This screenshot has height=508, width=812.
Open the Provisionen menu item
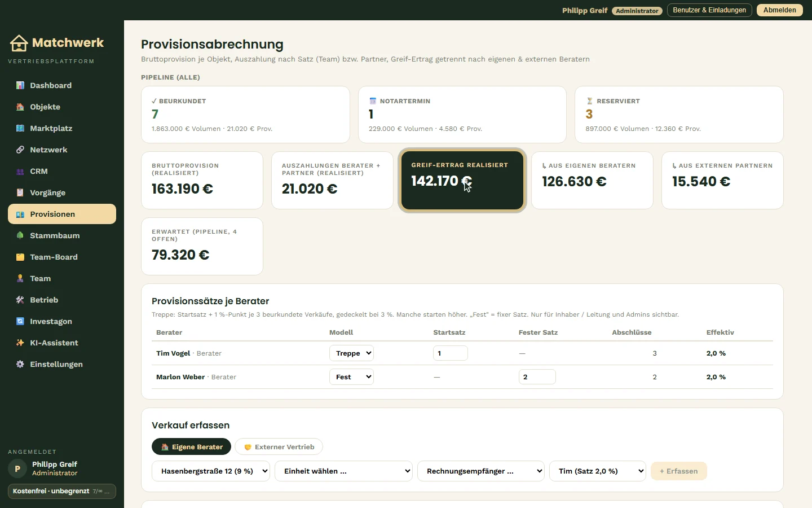click(62, 214)
